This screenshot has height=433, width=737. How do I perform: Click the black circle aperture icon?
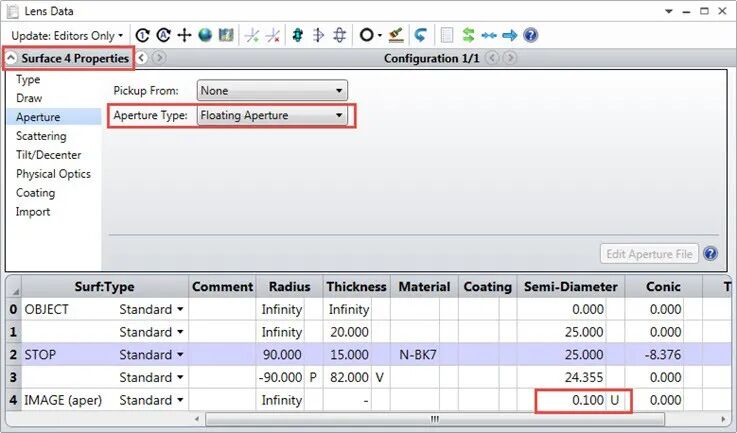pyautogui.click(x=367, y=35)
